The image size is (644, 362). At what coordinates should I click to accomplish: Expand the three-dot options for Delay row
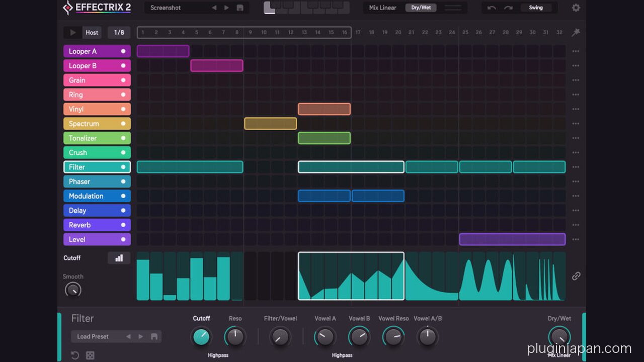click(x=576, y=211)
